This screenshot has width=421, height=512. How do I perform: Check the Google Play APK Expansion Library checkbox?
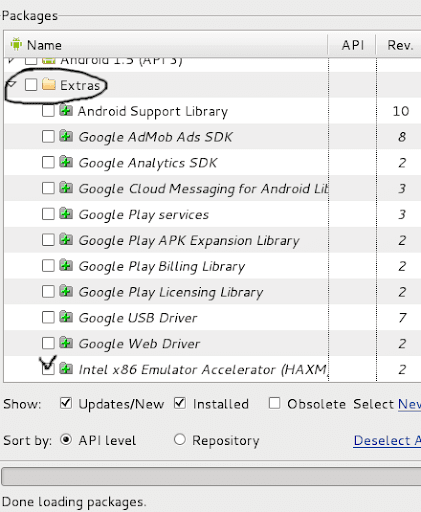(x=48, y=240)
